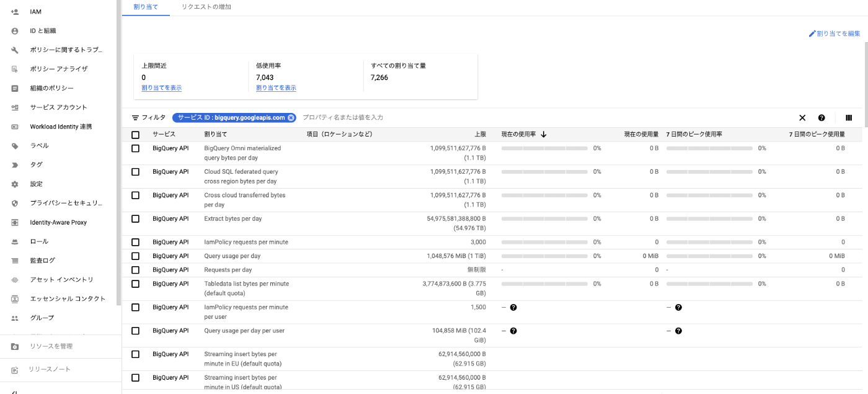Open リリースノート in the sidebar
868x394 pixels.
tap(50, 370)
